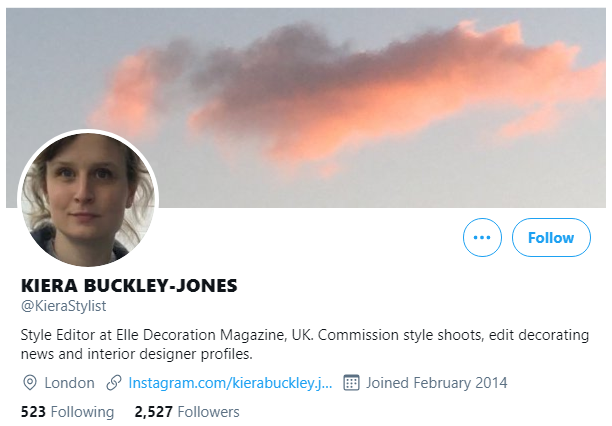Click the KIERA BUCKLEY-JONES display name
This screenshot has height=426, width=612.
(129, 285)
